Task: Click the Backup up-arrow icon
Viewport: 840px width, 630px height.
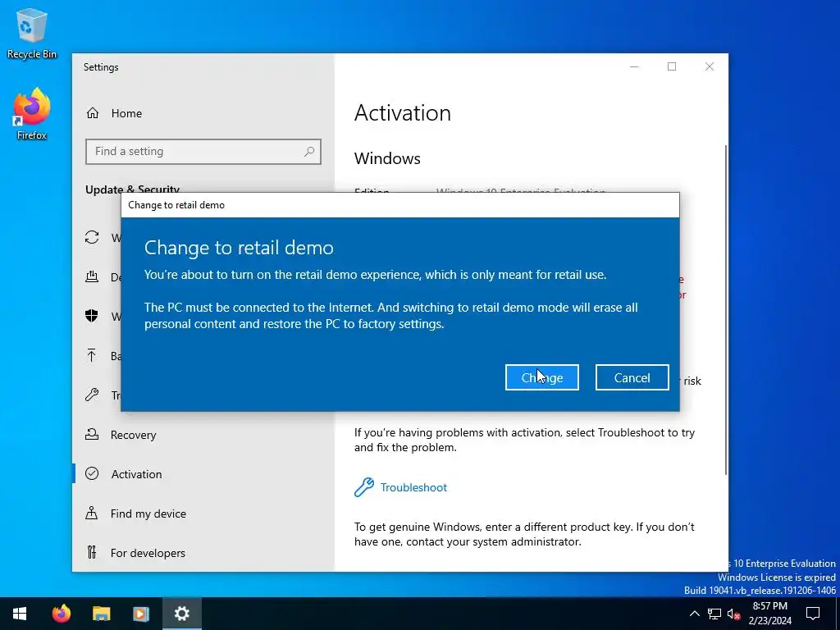Action: click(92, 355)
